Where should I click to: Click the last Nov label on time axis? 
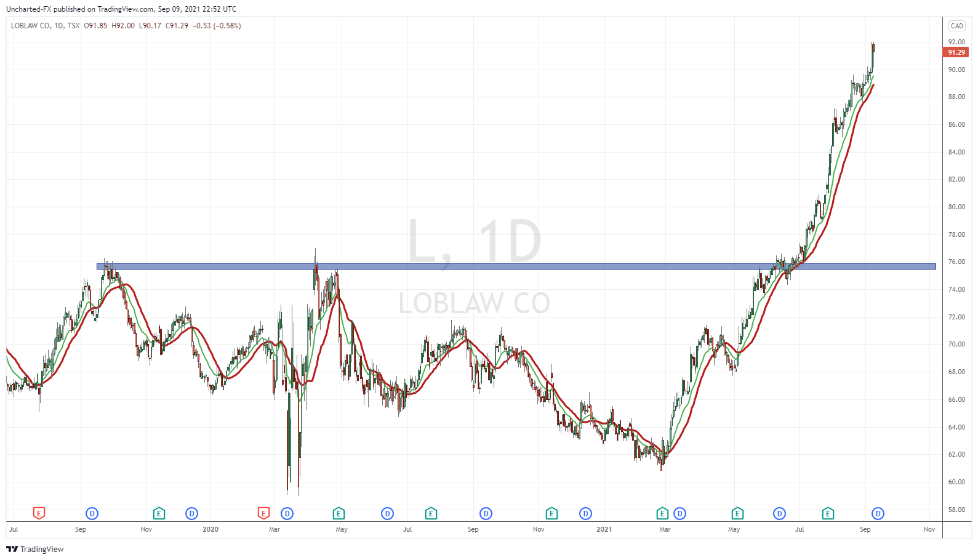pos(929,529)
